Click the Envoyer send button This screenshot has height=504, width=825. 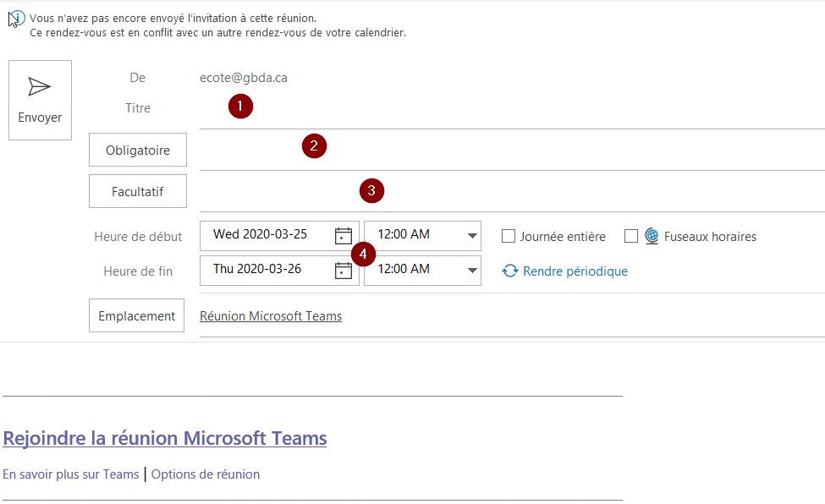point(40,100)
